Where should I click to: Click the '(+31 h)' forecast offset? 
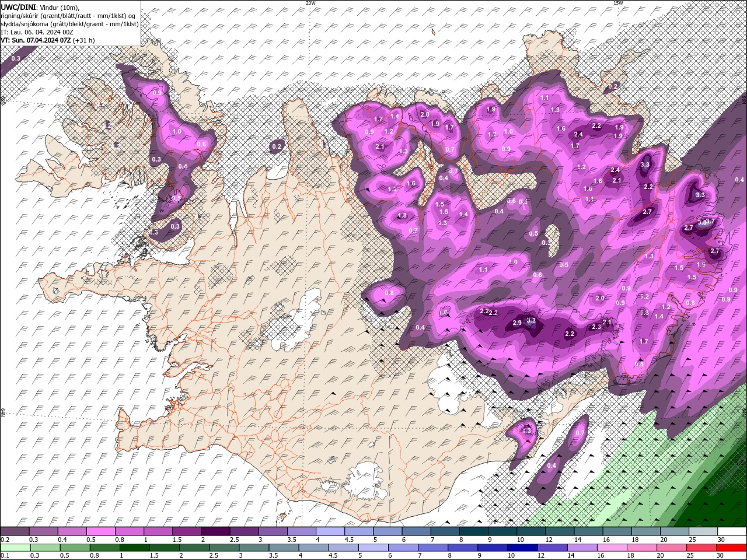tap(83, 40)
